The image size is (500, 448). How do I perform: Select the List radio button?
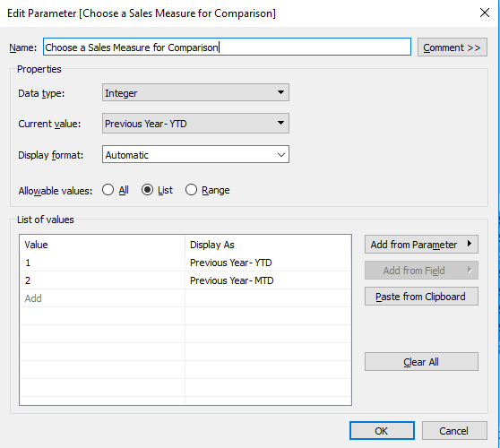(x=147, y=190)
